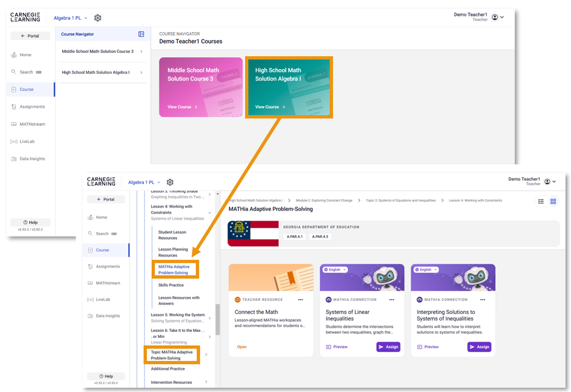Open Algebra 1 PL dropdown in front window
Viewport: 571px width, 392px height.
(x=144, y=182)
